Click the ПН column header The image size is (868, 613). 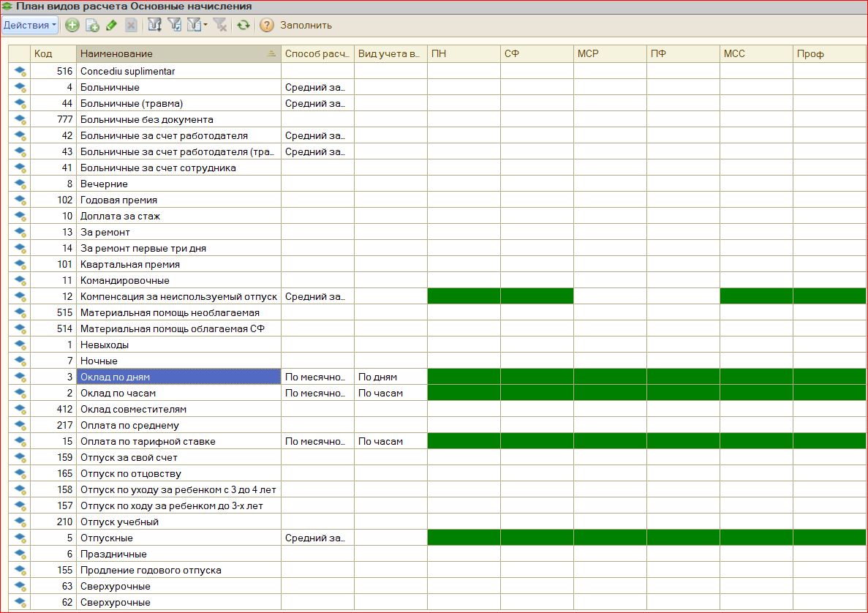pyautogui.click(x=464, y=53)
